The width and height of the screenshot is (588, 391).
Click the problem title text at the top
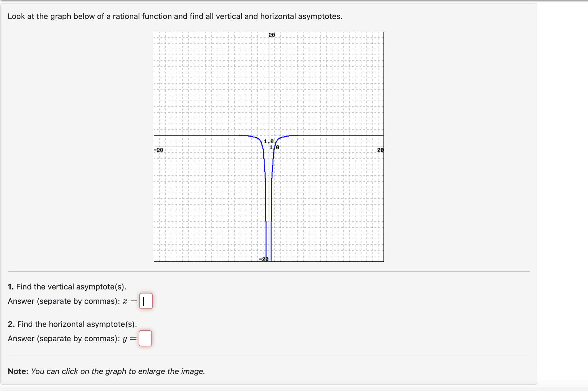tap(174, 16)
